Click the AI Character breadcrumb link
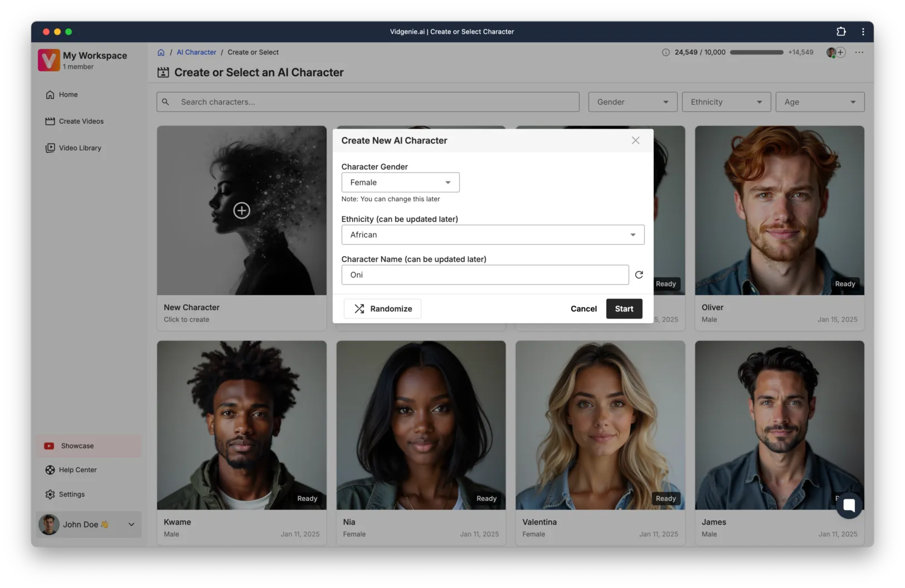The image size is (905, 588). click(x=196, y=52)
